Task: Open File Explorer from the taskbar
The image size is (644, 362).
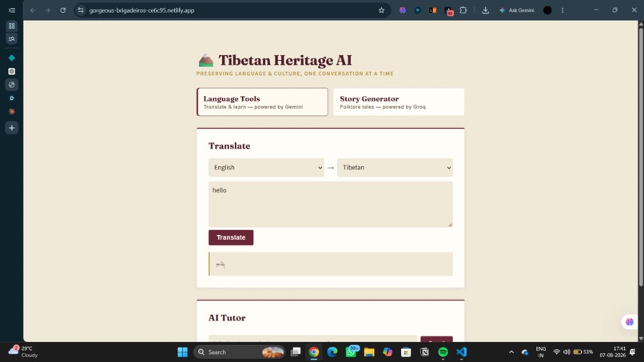Action: pos(369,352)
